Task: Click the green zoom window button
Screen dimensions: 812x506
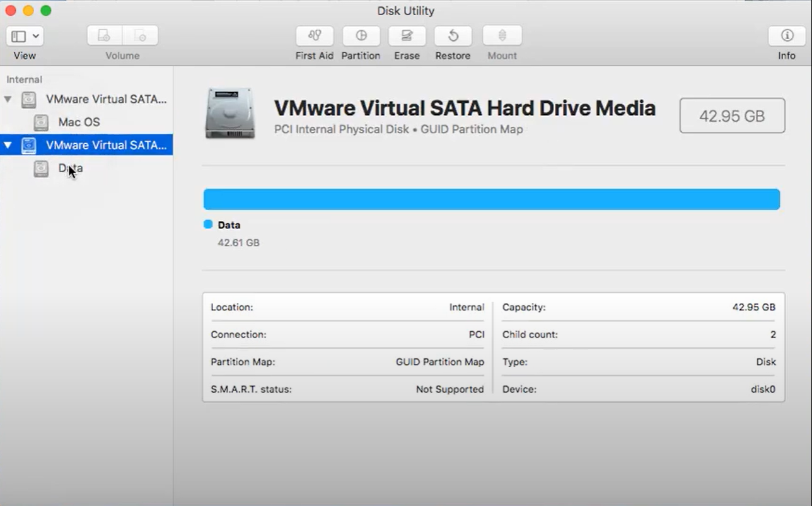Action: (45, 11)
